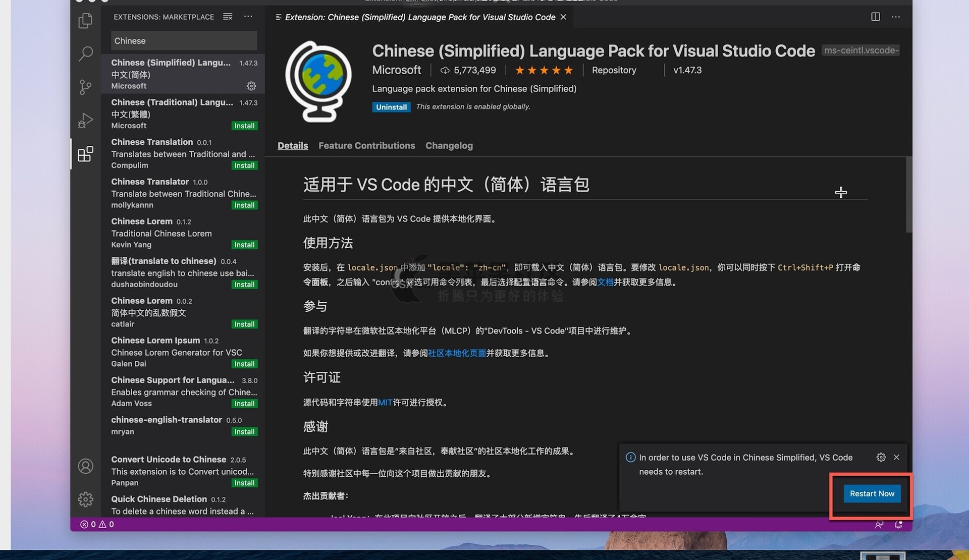
Task: Install translate to chinese by dushaobindoudou
Action: [x=244, y=285]
